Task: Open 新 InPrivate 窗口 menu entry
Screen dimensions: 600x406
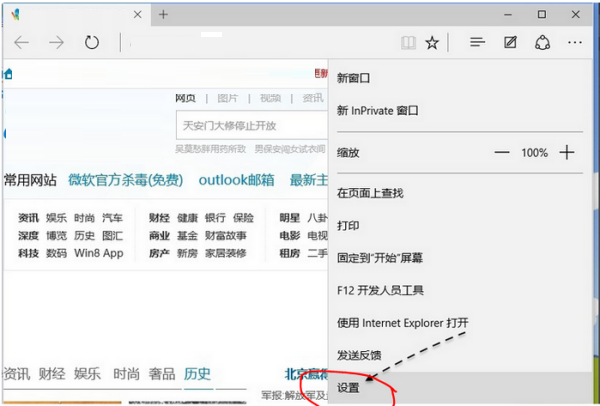Action: 377,110
